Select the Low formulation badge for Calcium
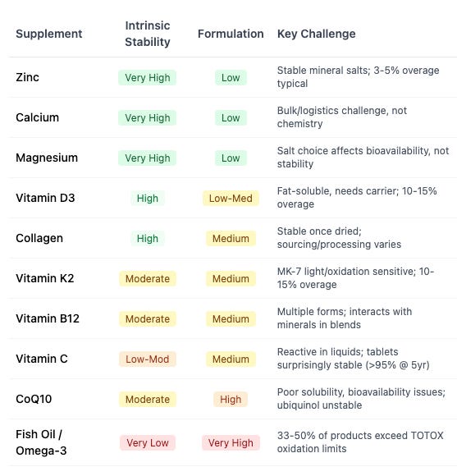 point(231,118)
